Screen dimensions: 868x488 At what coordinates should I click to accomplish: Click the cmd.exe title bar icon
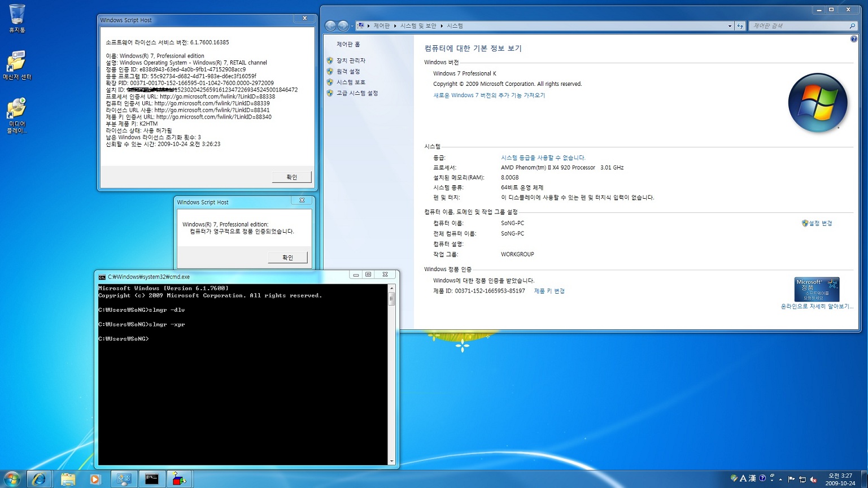[102, 277]
